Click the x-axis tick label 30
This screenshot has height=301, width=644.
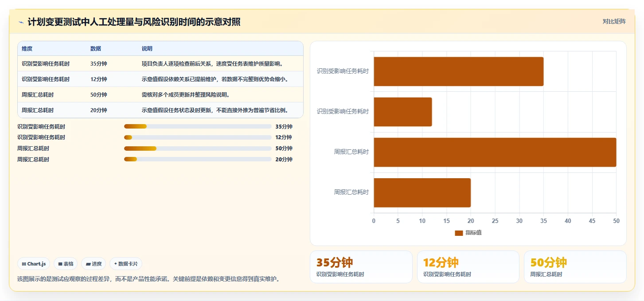(519, 221)
